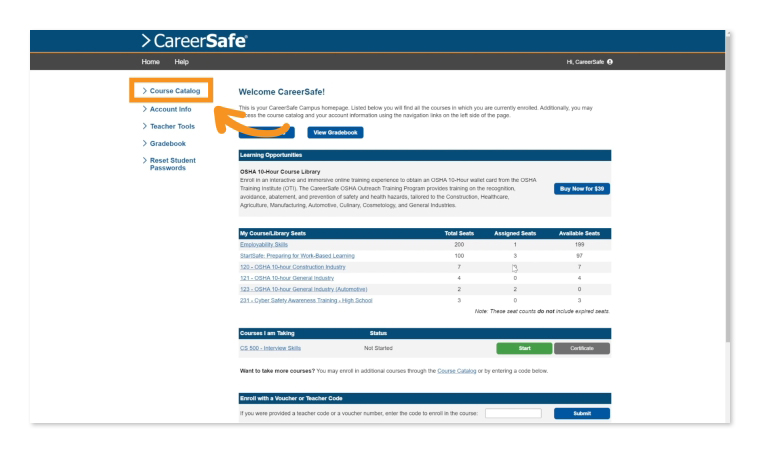Screen dimensions: 760x453
Task: Click the chevron beside Reset Student Passwords
Action: click(144, 160)
